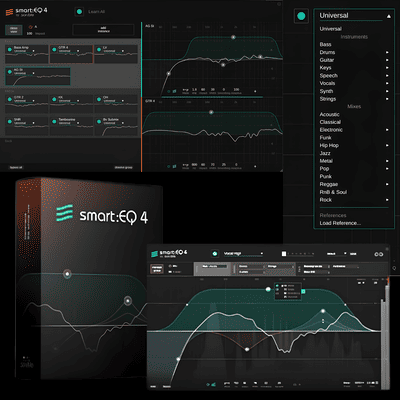Expand the Guitar submenu arrow
The image size is (400, 400).
click(x=387, y=60)
